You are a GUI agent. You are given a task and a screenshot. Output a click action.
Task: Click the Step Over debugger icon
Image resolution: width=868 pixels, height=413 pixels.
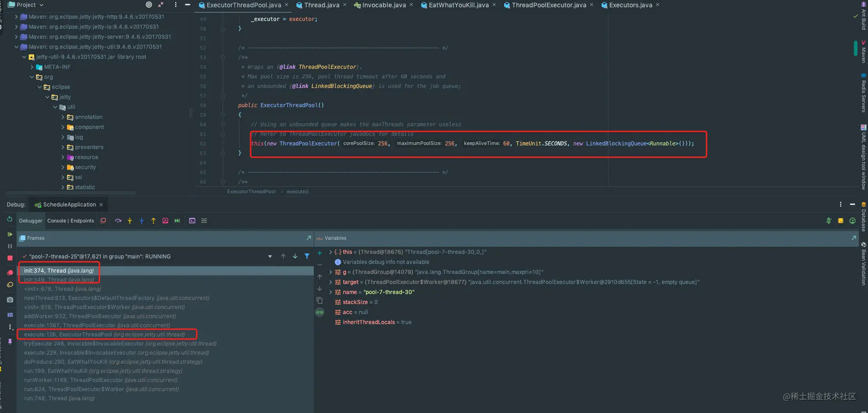pos(118,221)
